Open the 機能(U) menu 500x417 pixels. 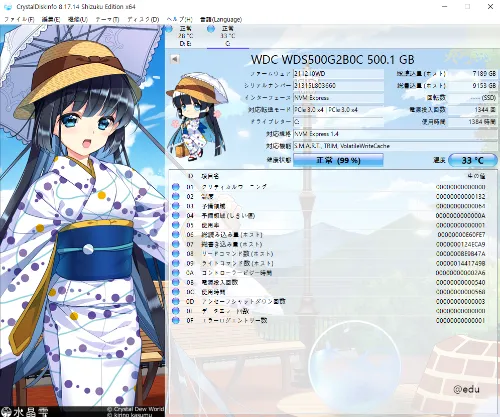[x=78, y=19]
